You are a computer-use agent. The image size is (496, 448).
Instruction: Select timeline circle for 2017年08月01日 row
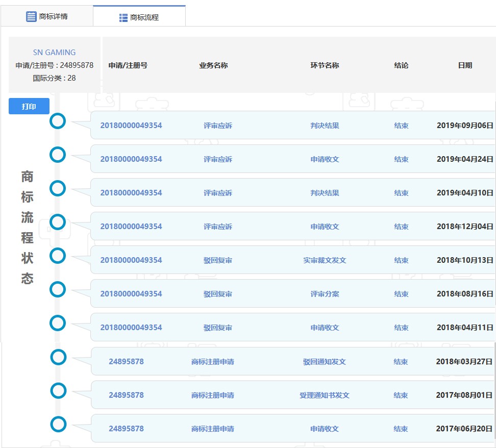coord(59,391)
